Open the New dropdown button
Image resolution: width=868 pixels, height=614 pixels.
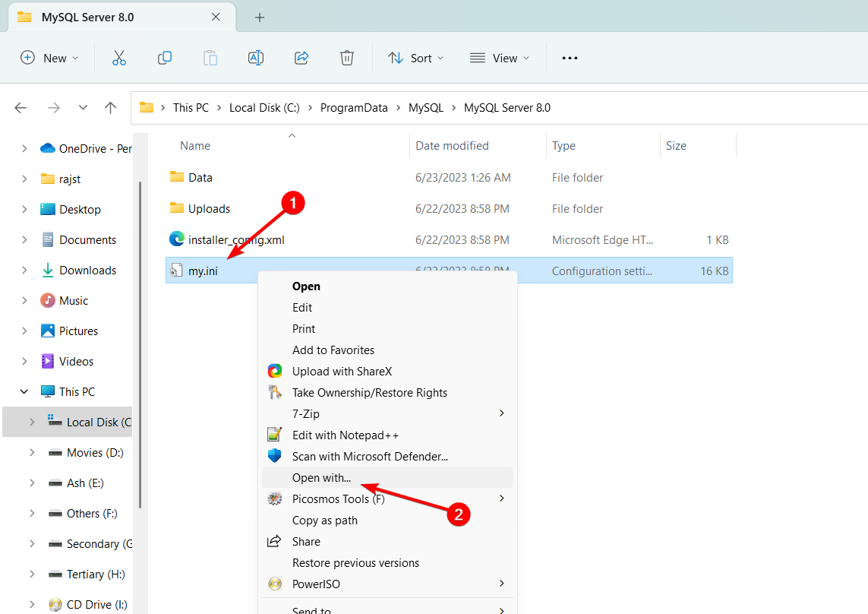(x=49, y=58)
